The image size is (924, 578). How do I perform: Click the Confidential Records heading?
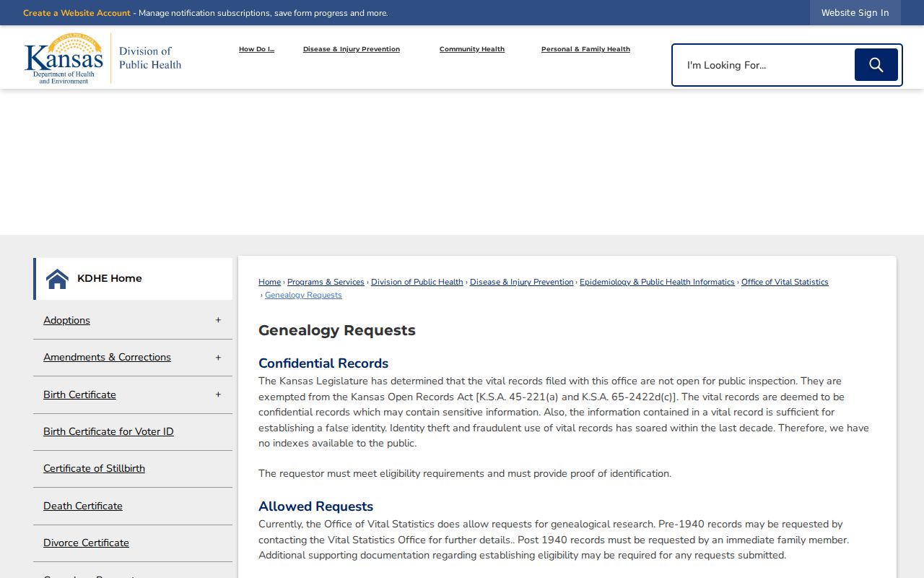(x=323, y=363)
